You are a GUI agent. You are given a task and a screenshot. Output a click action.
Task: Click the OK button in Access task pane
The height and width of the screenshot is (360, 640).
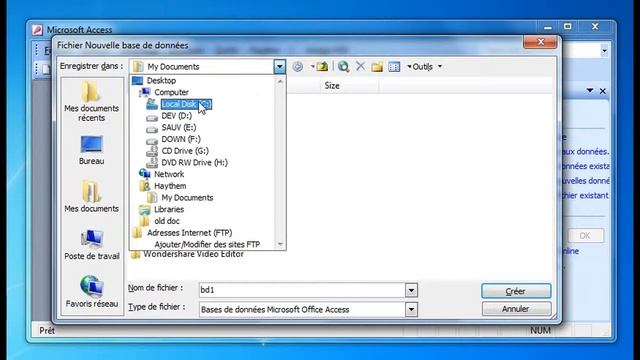[584, 236]
